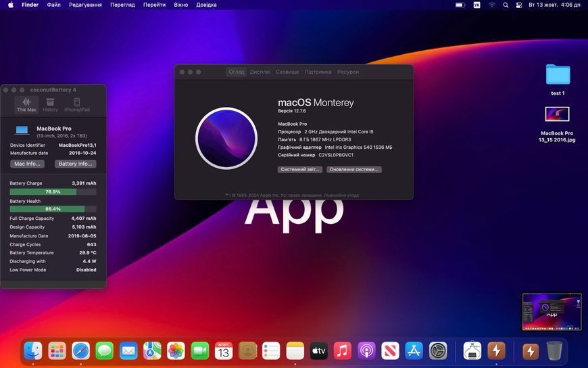Click the Charge Cycles value 643

click(x=91, y=244)
